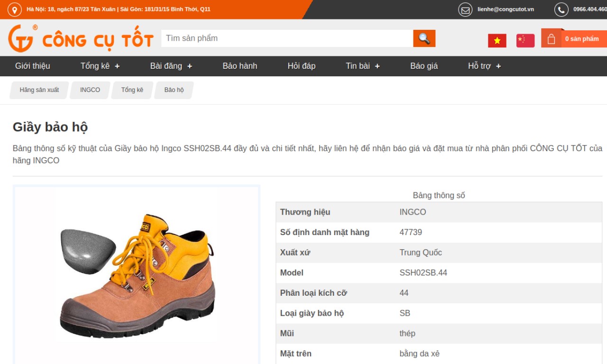Go to Bảo hộ breadcrumb
Viewport: 607px width, 364px height.
pos(174,90)
